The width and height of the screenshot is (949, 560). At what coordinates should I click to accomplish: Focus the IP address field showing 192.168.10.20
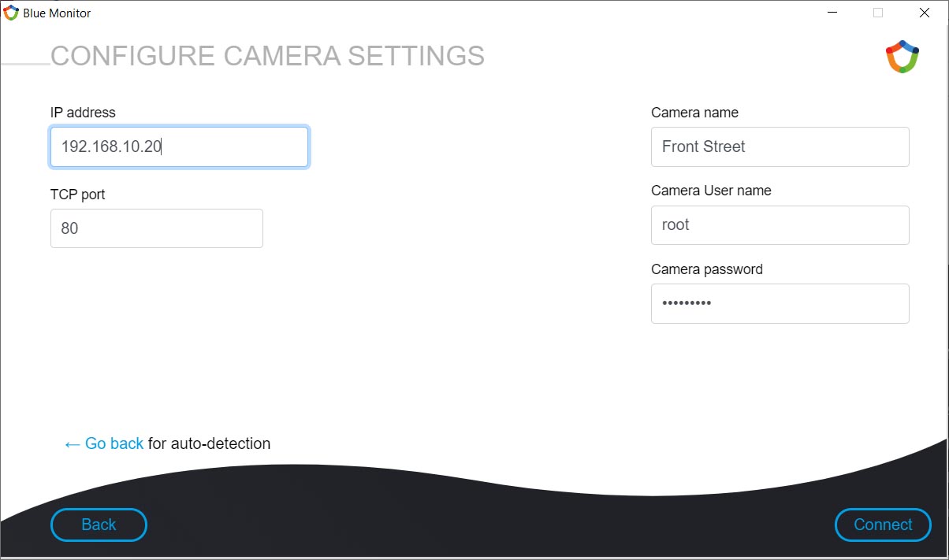(179, 146)
